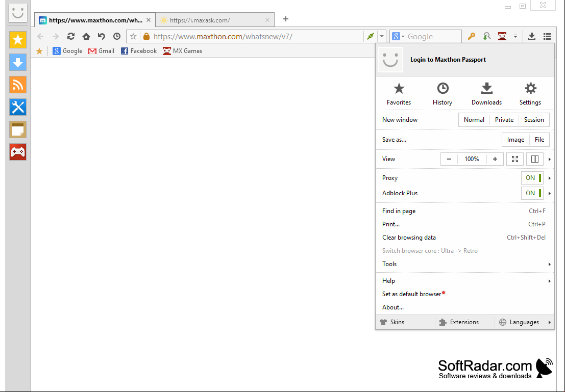This screenshot has width=565, height=392.
Task: Turn off the Adblock Plus ON toggle
Action: (x=532, y=193)
